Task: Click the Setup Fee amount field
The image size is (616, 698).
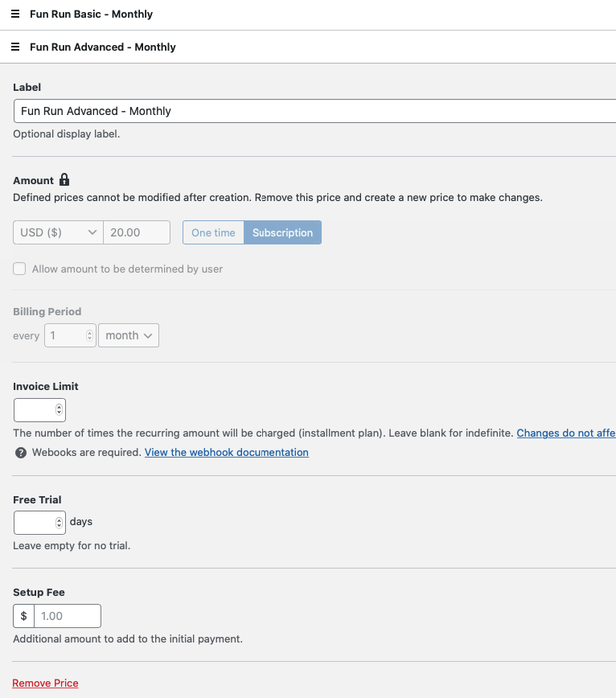Action: click(68, 616)
